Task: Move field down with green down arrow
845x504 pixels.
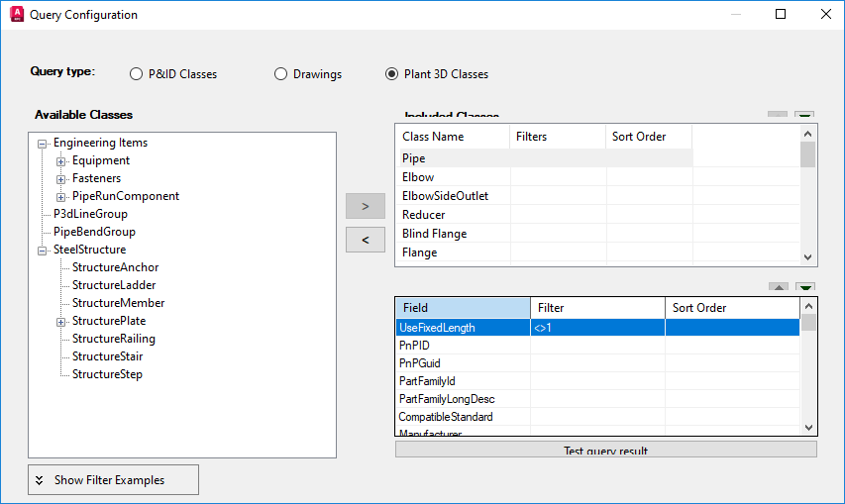Action: pos(805,288)
